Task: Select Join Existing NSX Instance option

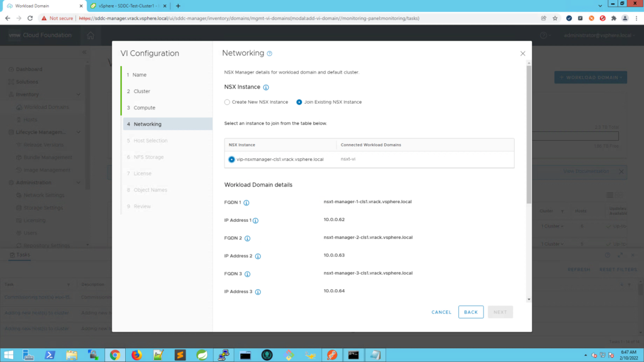Action: pyautogui.click(x=299, y=102)
